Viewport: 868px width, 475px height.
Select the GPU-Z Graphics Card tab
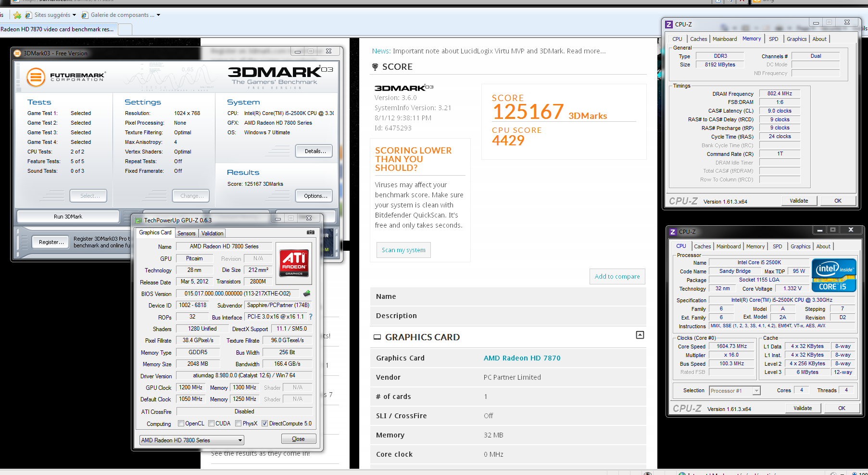click(x=155, y=232)
